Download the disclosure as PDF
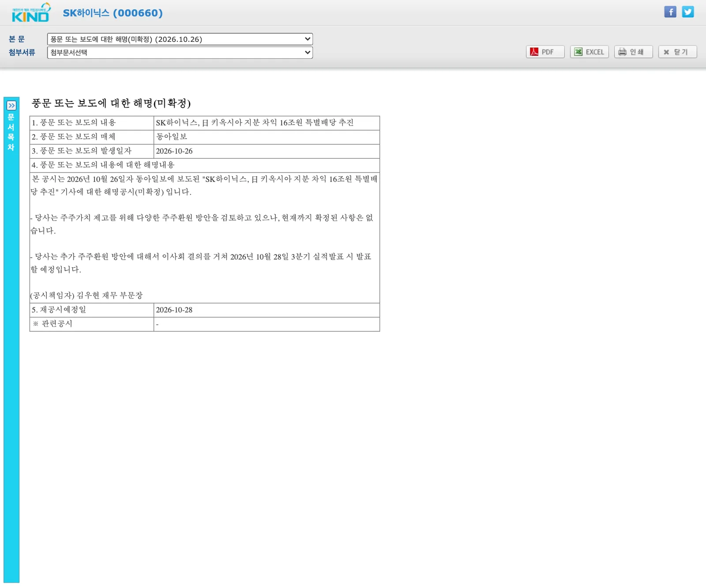This screenshot has height=588, width=706. click(x=545, y=52)
